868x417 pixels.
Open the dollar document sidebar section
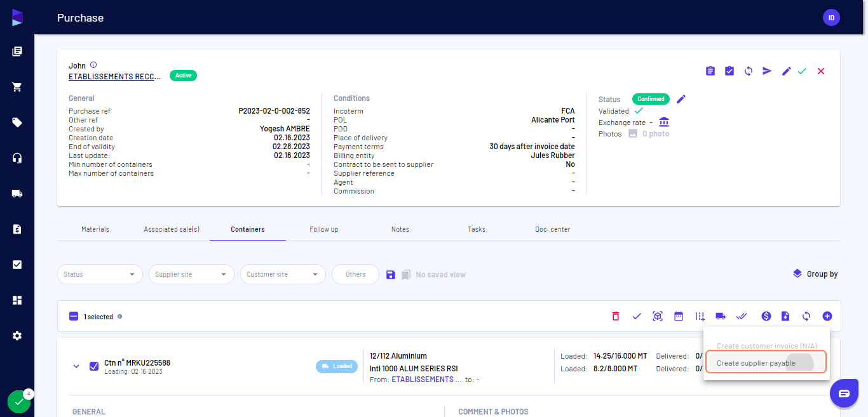17,229
